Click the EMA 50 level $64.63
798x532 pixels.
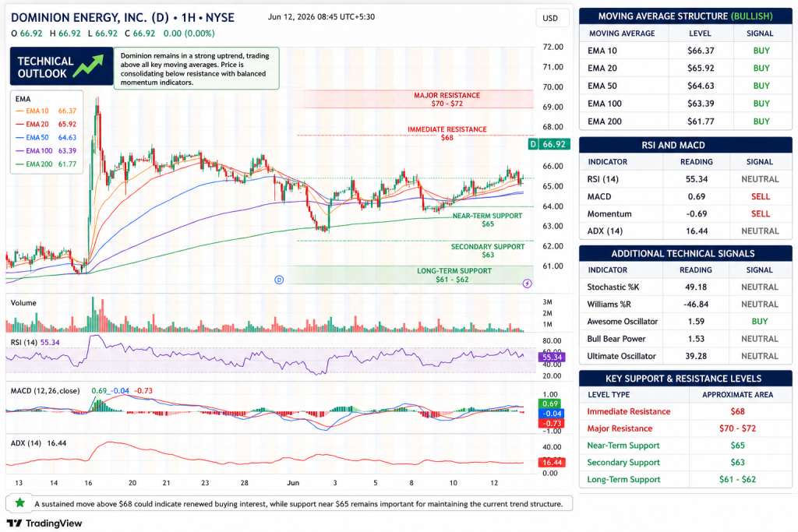coord(701,86)
